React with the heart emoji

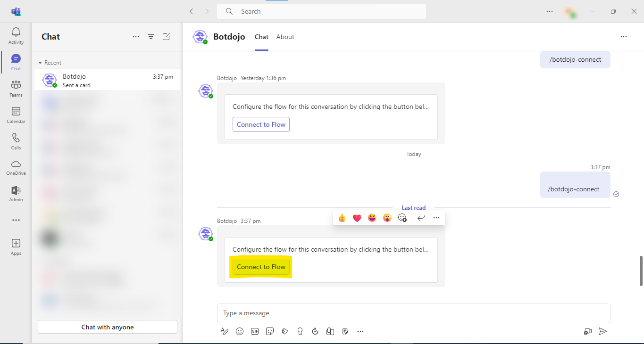point(357,218)
